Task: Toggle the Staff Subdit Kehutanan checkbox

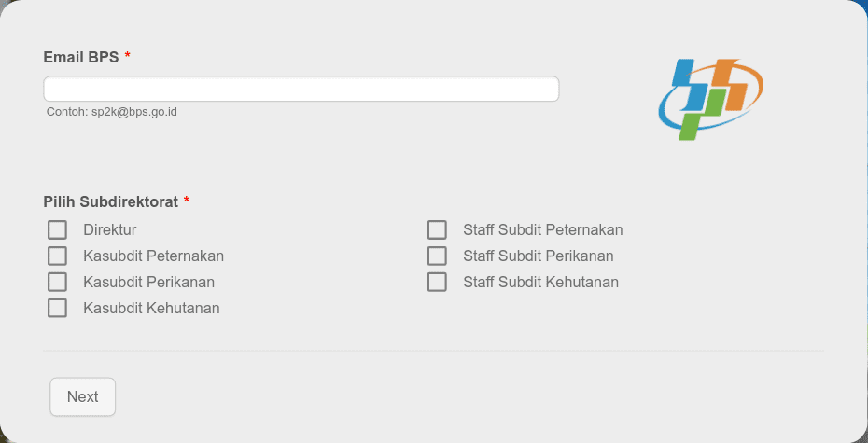Action: (437, 282)
